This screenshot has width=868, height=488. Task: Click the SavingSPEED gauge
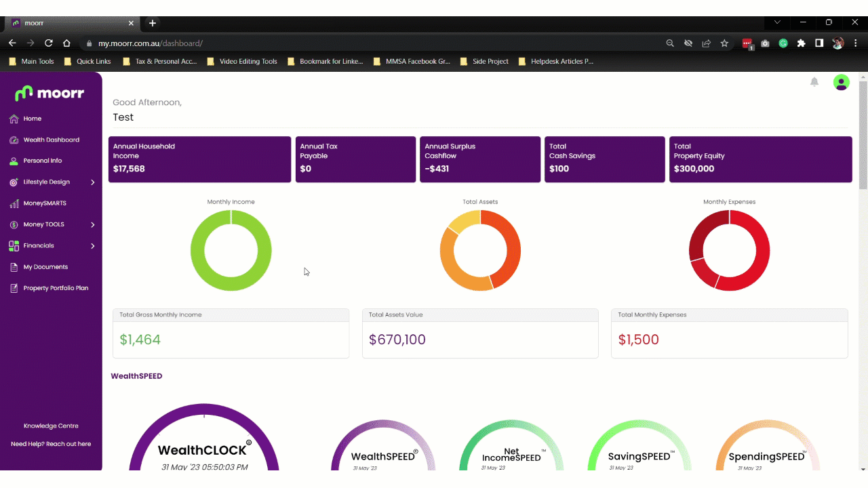tap(640, 445)
